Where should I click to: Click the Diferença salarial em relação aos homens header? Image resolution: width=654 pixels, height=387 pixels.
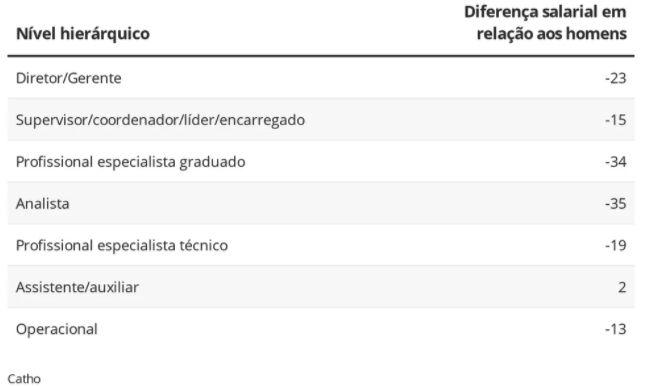point(545,23)
